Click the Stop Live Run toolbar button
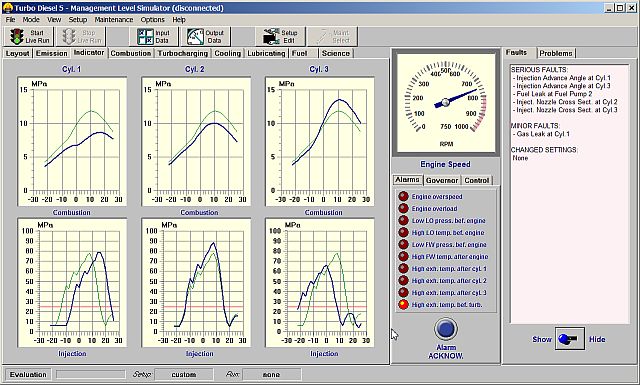Viewport: 640px width, 385px height. (81, 37)
